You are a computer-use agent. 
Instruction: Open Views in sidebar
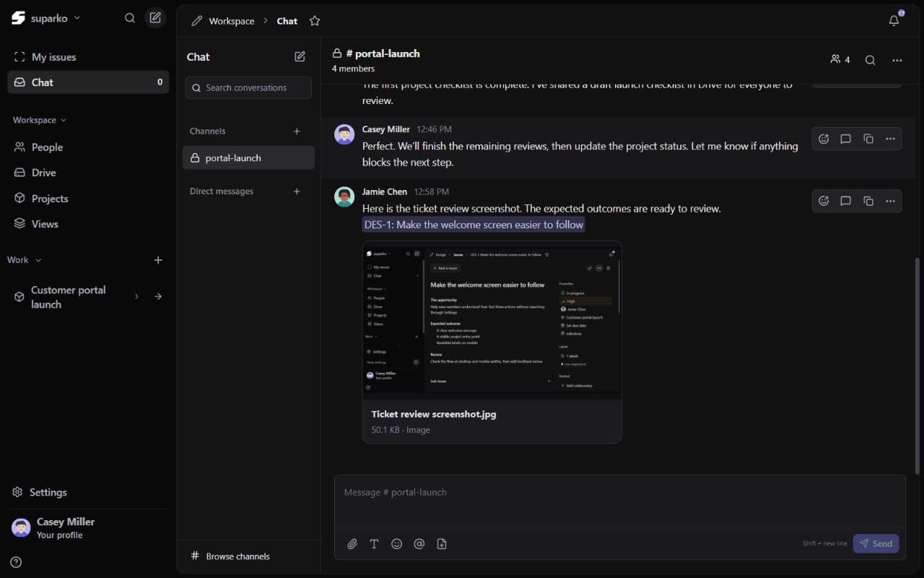(x=88, y=224)
